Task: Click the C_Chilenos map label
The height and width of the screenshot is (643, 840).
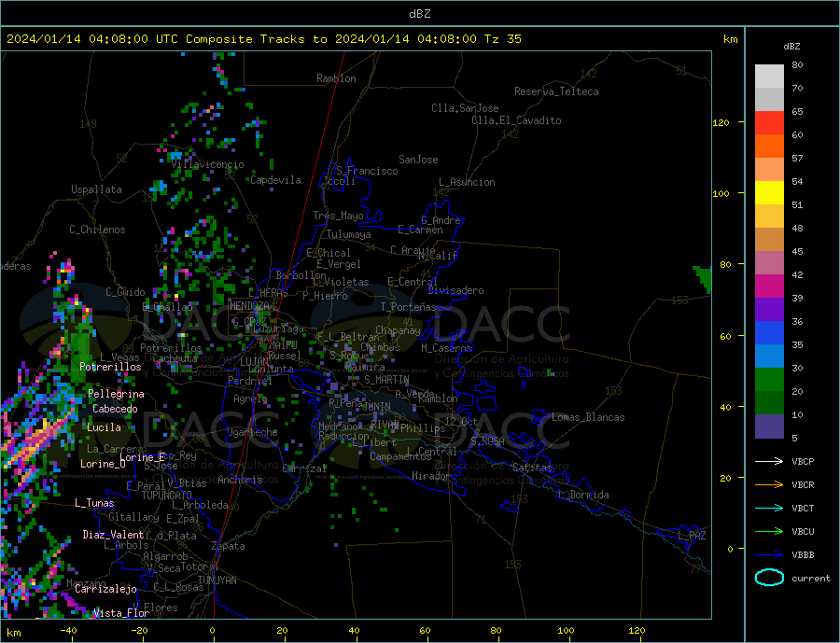Action: (97, 230)
